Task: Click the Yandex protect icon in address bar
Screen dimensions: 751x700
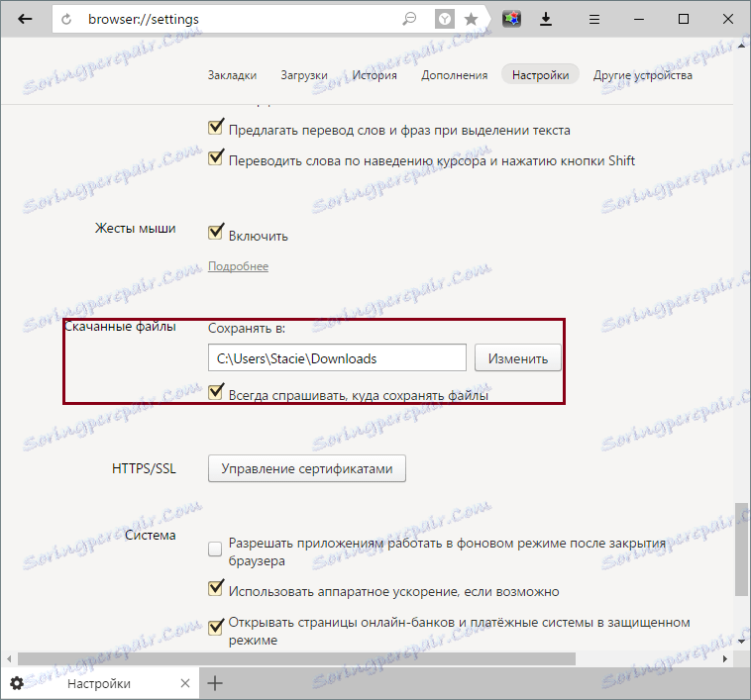Action: pyautogui.click(x=445, y=19)
